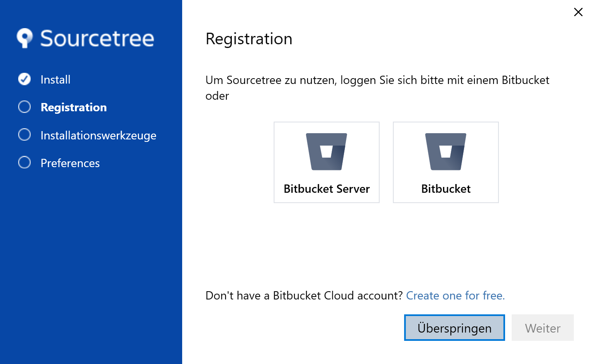Click the empty circle beside Registration
Viewport: 597px width, 364px height.
(x=24, y=107)
